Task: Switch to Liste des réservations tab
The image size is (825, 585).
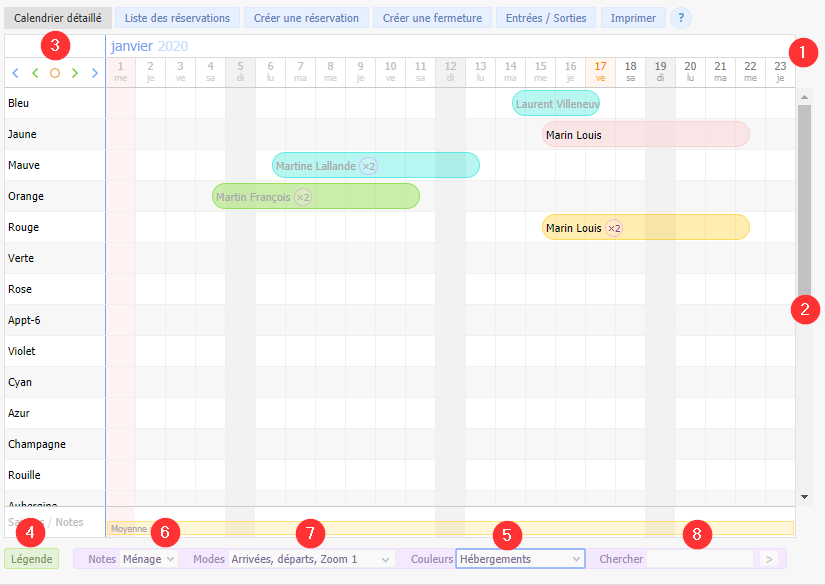Action: [177, 18]
